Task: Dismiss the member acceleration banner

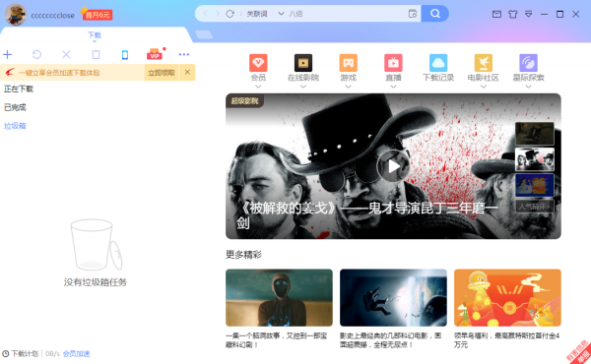Action: point(187,72)
